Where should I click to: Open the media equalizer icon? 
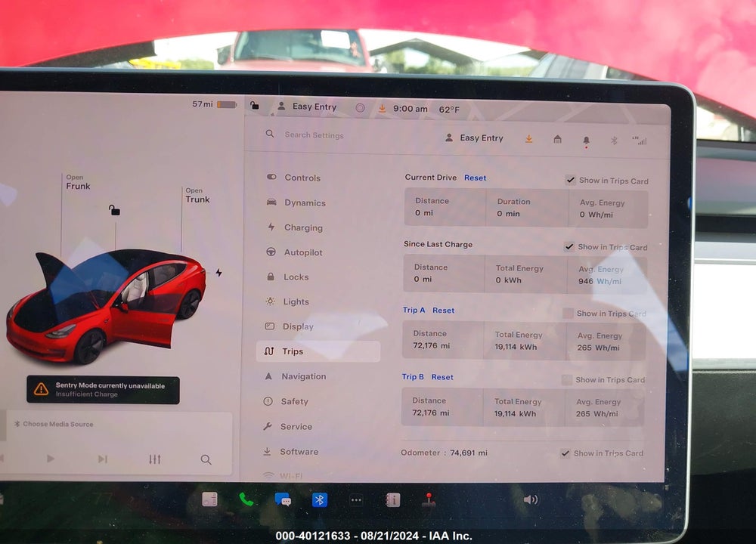tap(154, 459)
